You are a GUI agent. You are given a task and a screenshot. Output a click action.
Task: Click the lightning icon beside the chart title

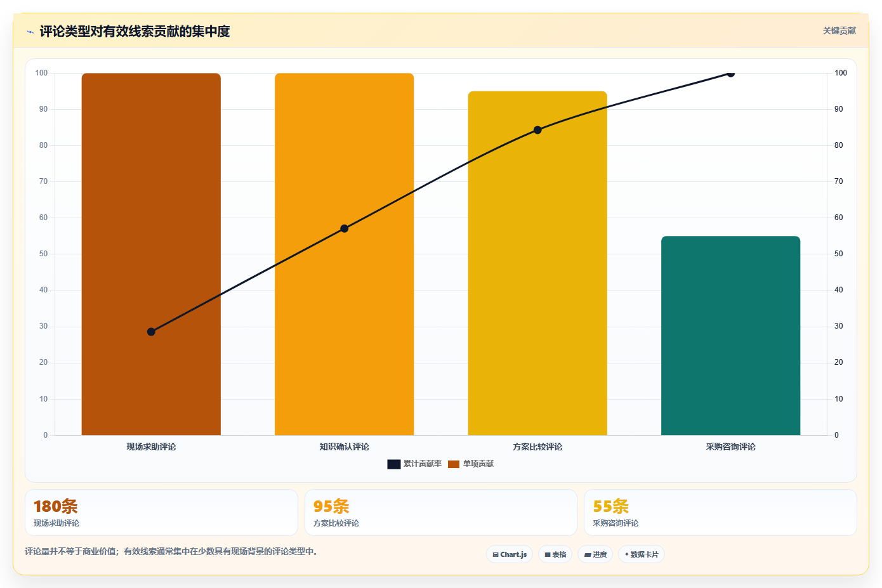tap(30, 32)
